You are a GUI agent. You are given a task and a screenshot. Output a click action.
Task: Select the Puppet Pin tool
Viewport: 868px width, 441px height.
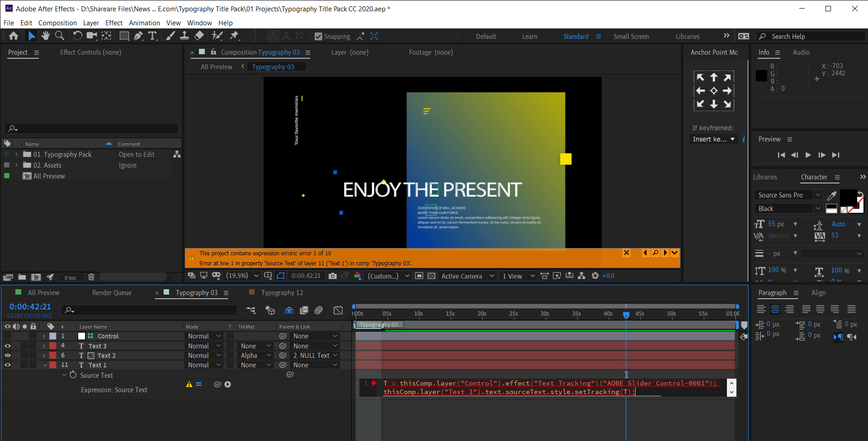235,36
